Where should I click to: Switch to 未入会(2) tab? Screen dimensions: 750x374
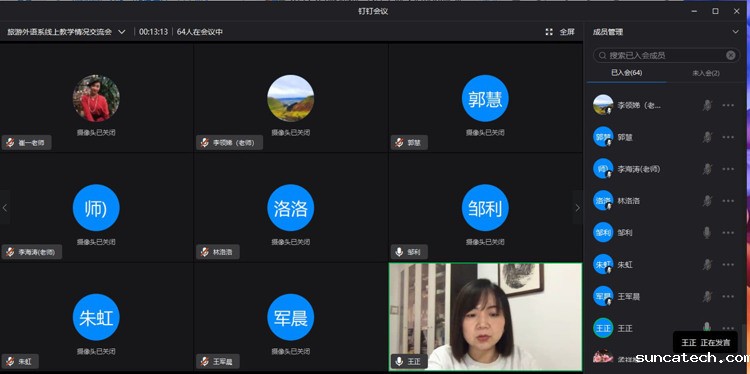click(706, 73)
